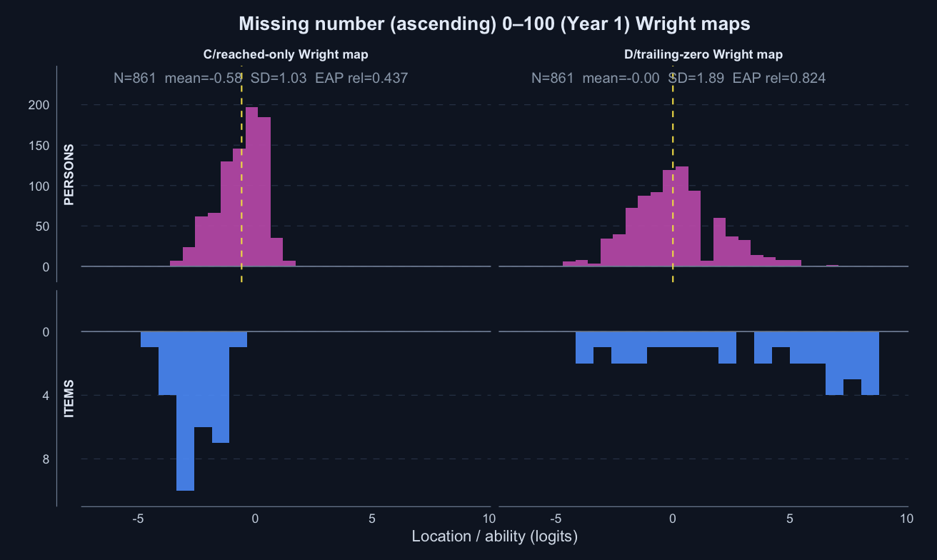Select the 'C/reached-only Wright map' subtitle
The width and height of the screenshot is (937, 560).
click(x=286, y=54)
